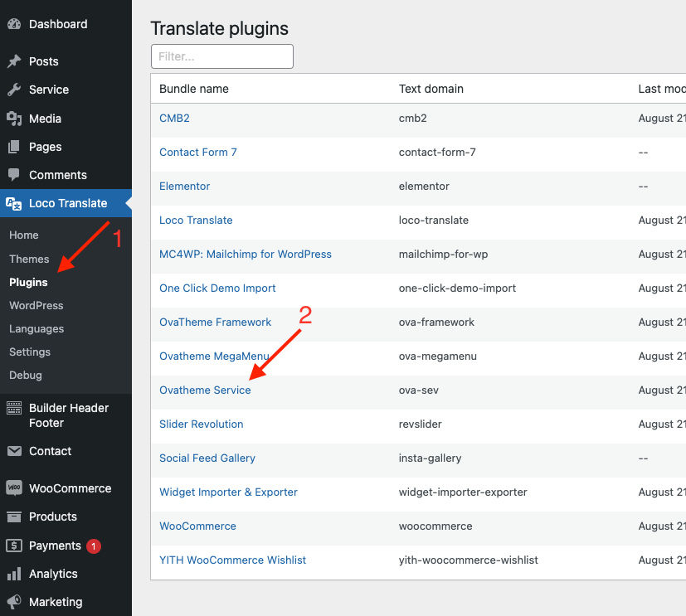The width and height of the screenshot is (686, 616).
Task: Click the revslider text domain cell
Action: (x=421, y=424)
